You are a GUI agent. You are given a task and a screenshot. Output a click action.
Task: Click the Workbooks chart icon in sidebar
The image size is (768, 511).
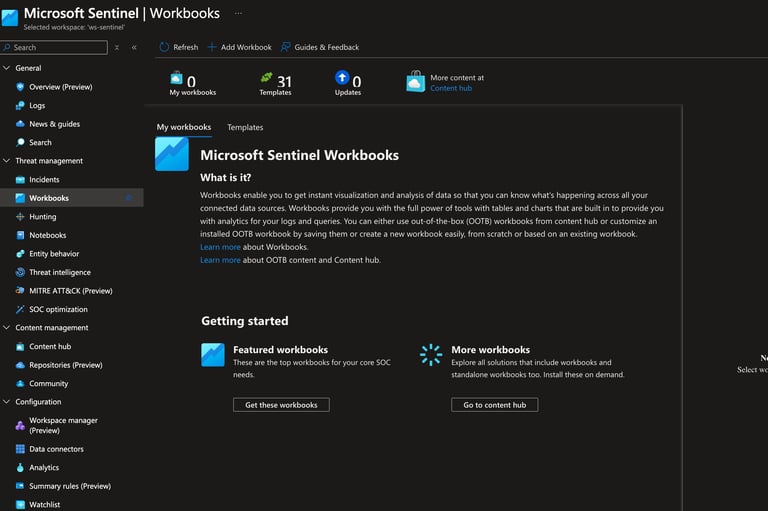tap(20, 198)
